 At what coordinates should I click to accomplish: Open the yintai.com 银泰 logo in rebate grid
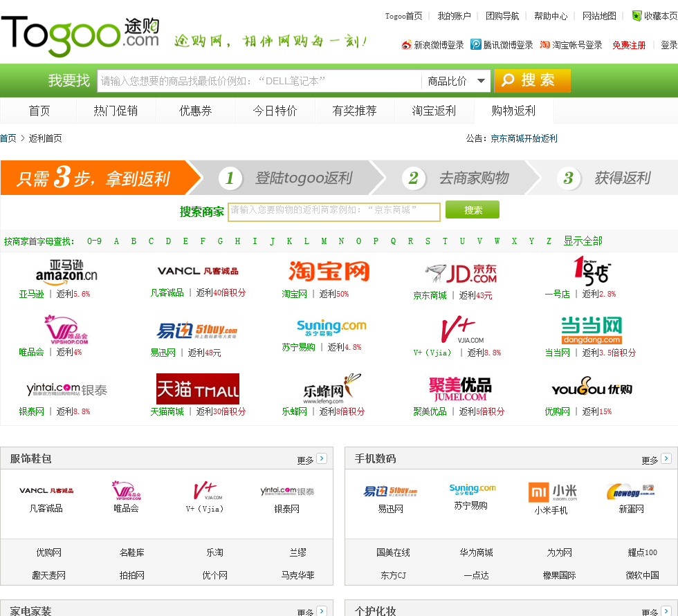66,390
